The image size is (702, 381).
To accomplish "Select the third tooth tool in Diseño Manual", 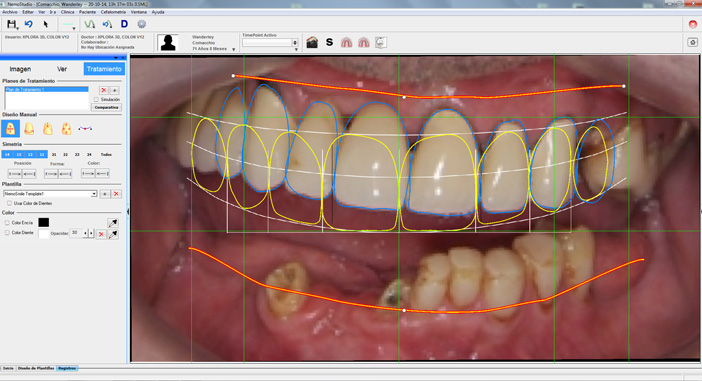I will (x=47, y=129).
